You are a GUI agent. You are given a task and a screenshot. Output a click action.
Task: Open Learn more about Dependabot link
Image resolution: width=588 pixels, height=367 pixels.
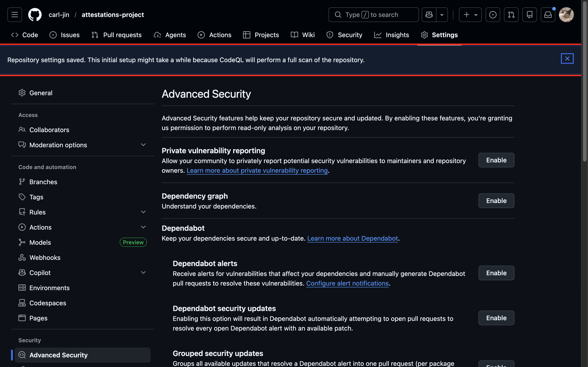(x=352, y=238)
